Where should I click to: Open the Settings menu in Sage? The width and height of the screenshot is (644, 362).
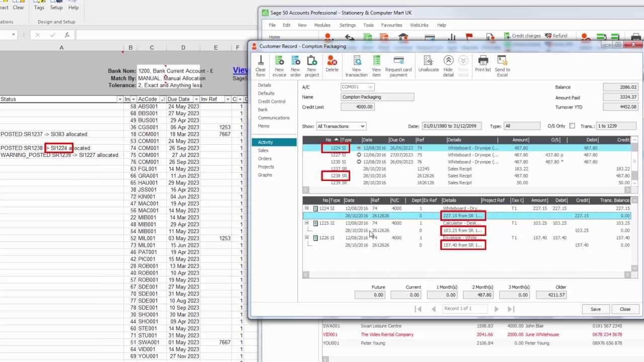(347, 25)
